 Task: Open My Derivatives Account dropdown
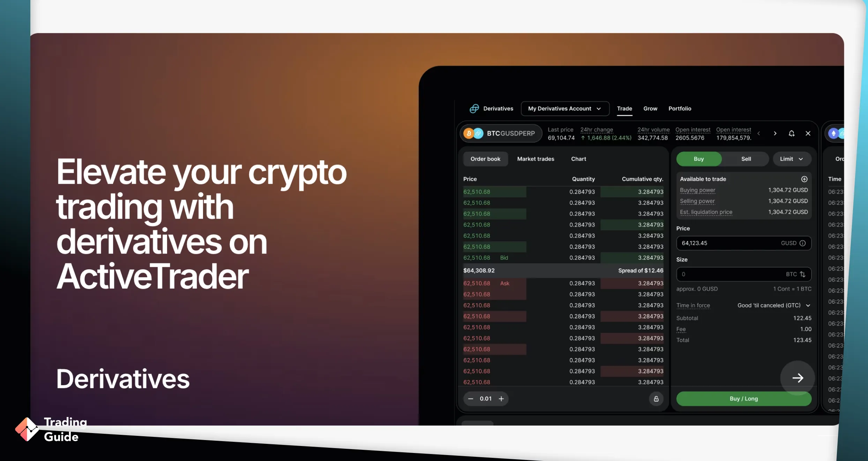563,109
